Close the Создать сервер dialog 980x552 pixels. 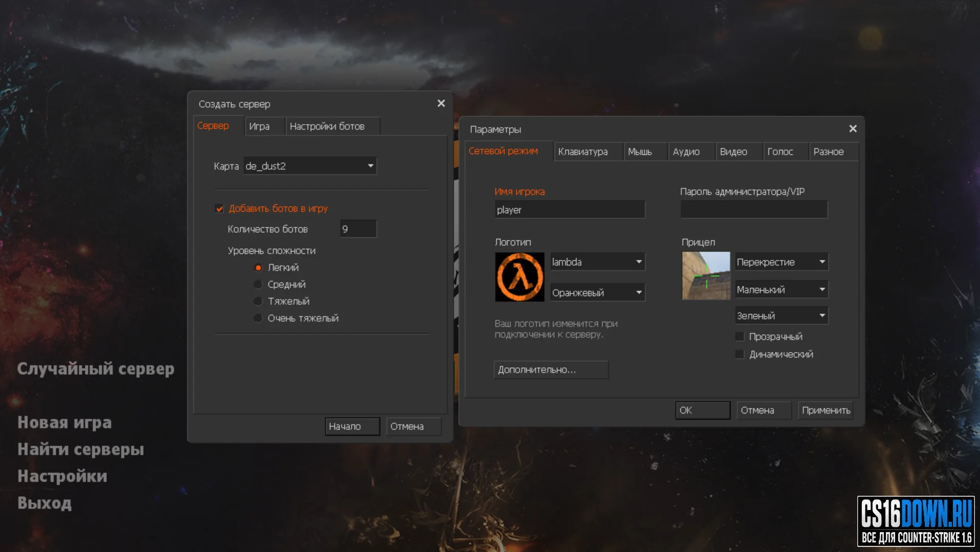[441, 103]
